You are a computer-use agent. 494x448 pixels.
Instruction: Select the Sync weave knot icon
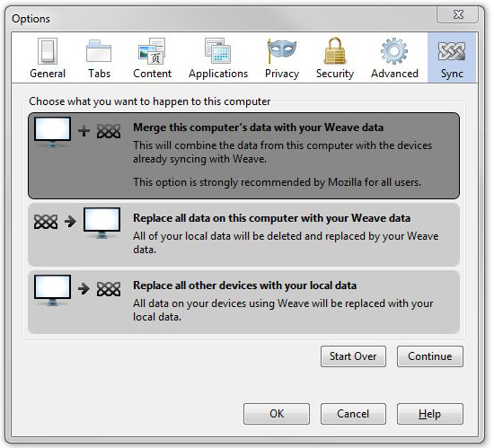(x=452, y=51)
